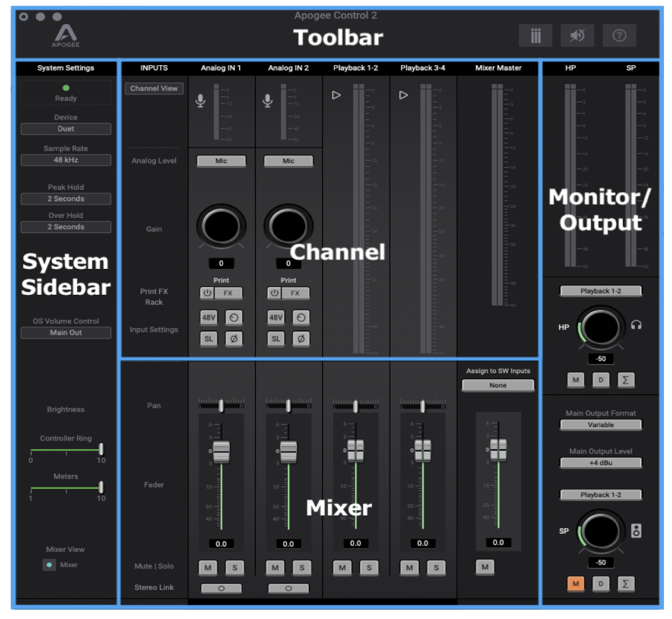Click the Playback 1-2 pan slider
Screen dimensions: 672x619
355,405
